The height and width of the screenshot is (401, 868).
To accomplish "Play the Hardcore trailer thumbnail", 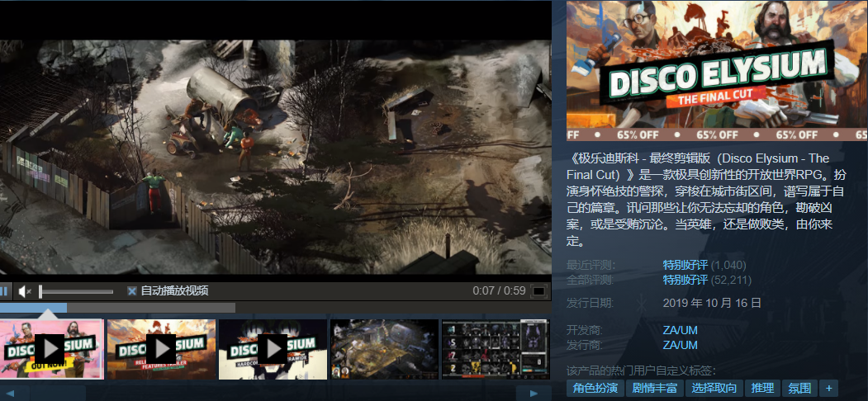I will pyautogui.click(x=273, y=349).
